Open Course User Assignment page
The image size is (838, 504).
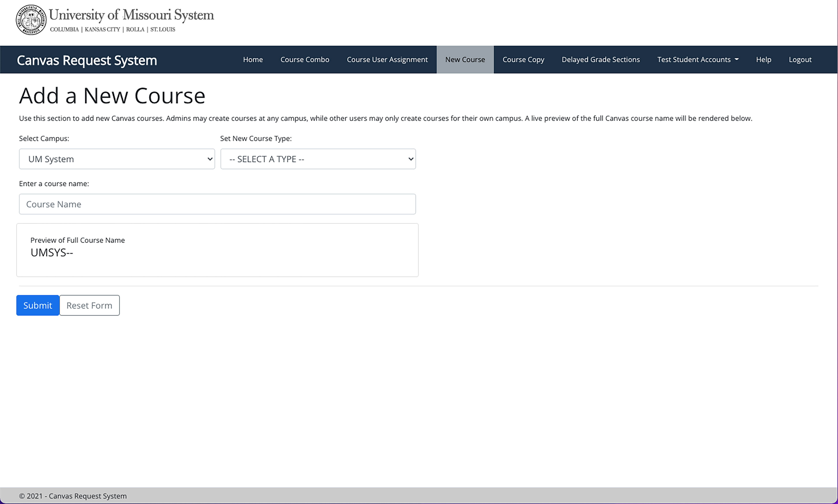pos(387,60)
